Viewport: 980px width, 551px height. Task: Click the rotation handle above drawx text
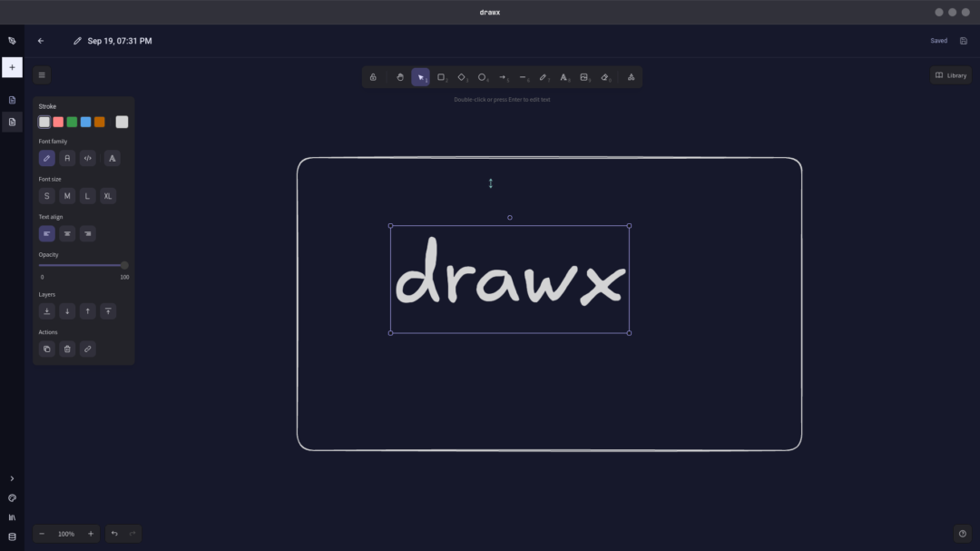(x=510, y=218)
